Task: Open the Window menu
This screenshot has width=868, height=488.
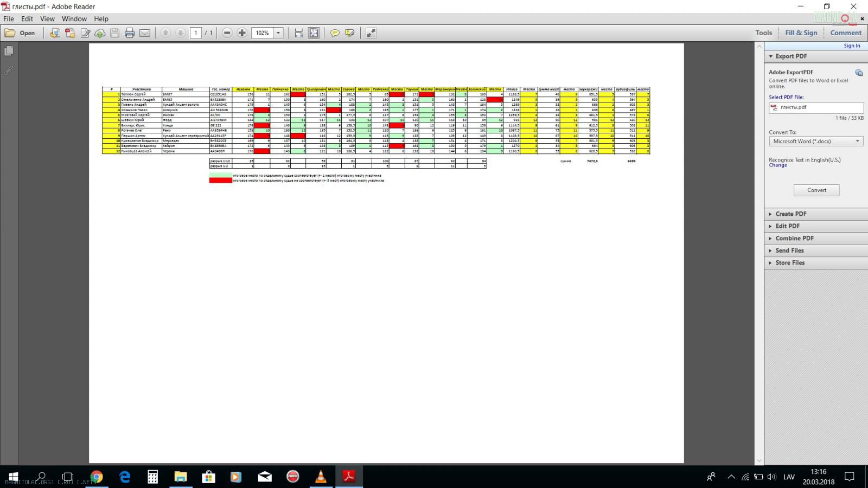Action: (x=74, y=18)
